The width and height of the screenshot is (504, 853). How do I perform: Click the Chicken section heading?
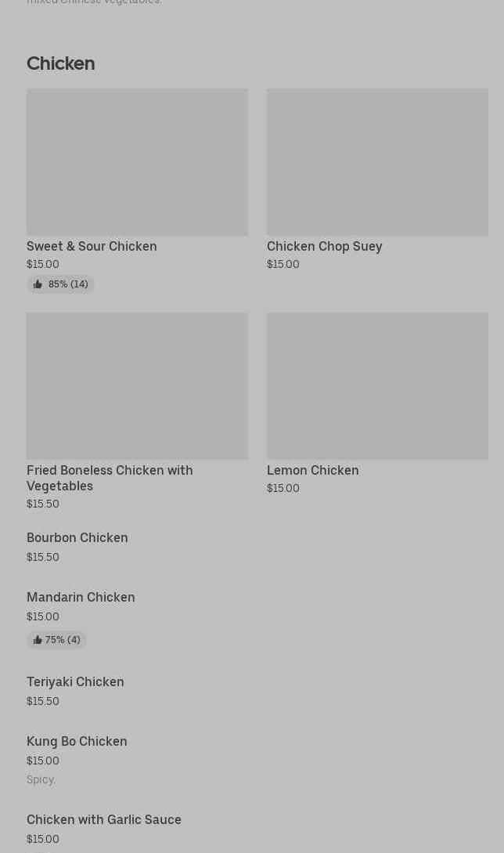point(60,63)
